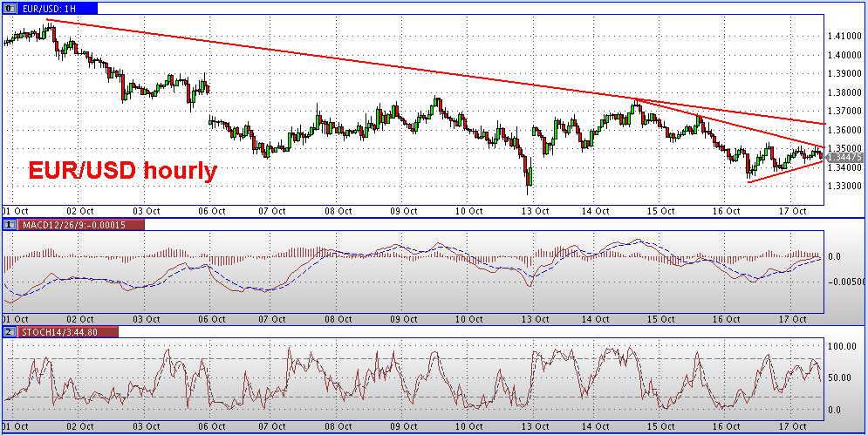Click 02 Oct date on MACD panel axis
This screenshot has width=868, height=435.
tap(79, 319)
